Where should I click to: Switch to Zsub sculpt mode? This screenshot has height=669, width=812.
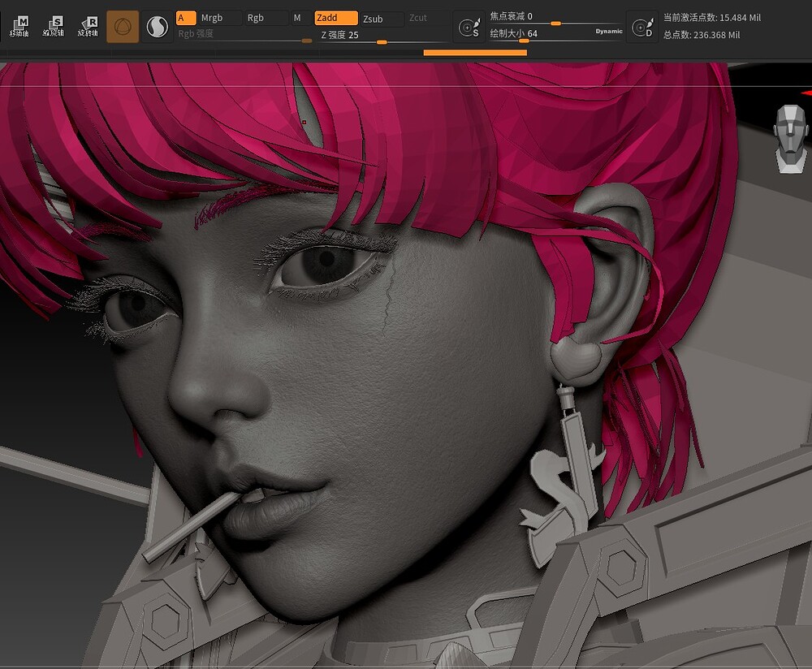(x=382, y=19)
